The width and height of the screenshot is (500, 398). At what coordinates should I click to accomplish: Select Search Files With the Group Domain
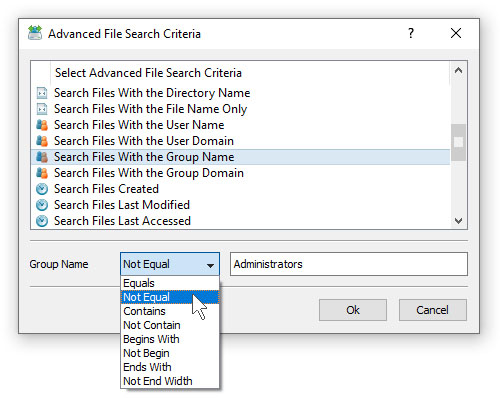click(240, 173)
